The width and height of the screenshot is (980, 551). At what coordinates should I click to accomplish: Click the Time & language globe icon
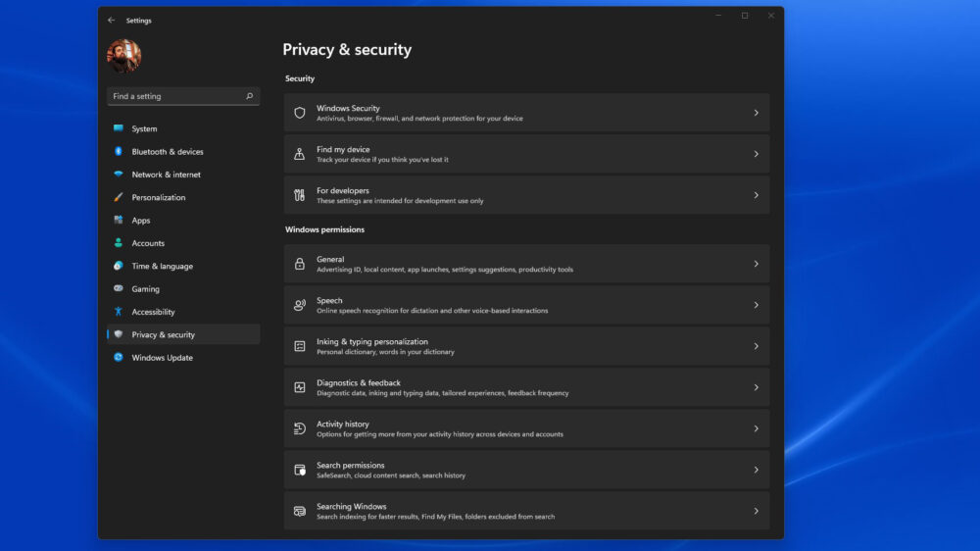coord(119,266)
